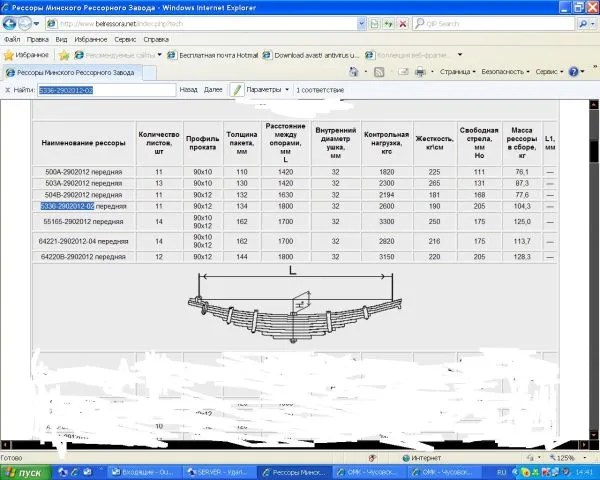Click the Home page icon
600x480 pixels.
pos(354,72)
